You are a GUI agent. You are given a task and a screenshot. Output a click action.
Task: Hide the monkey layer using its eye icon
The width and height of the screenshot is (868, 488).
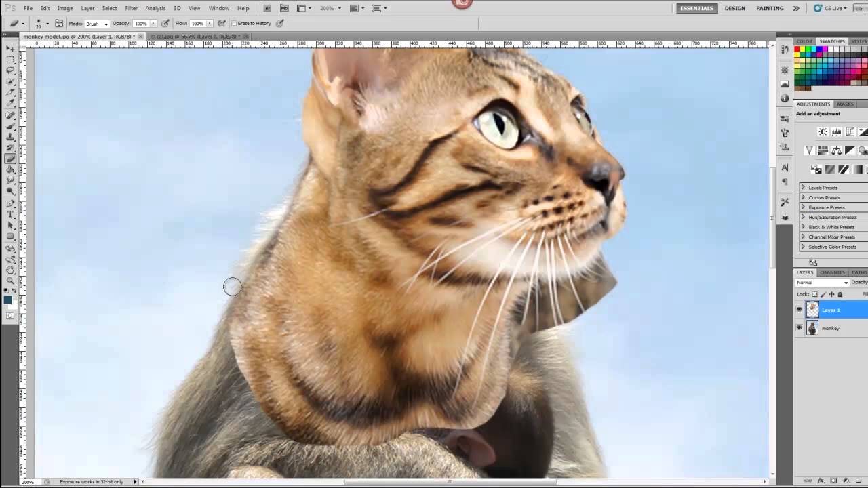[799, 328]
